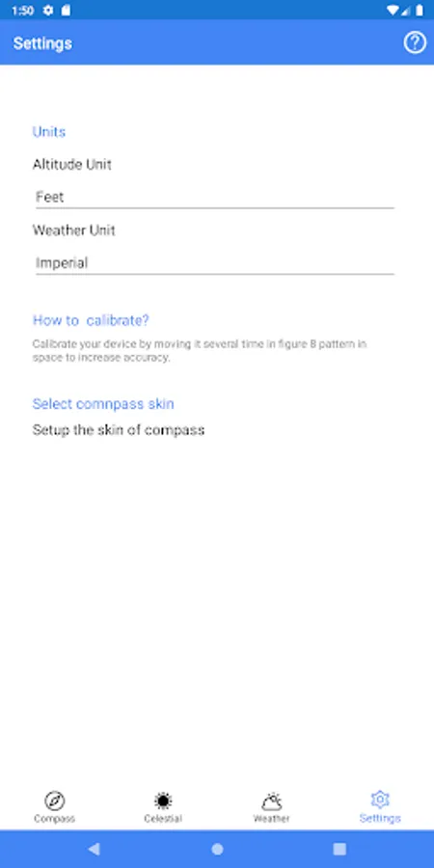Open the Altitude Unit dropdown showing Feet
This screenshot has height=868, width=434.
tap(215, 197)
